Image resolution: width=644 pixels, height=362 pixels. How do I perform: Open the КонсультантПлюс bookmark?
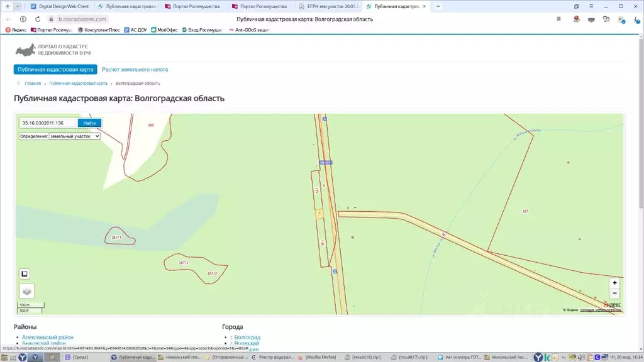tap(99, 30)
